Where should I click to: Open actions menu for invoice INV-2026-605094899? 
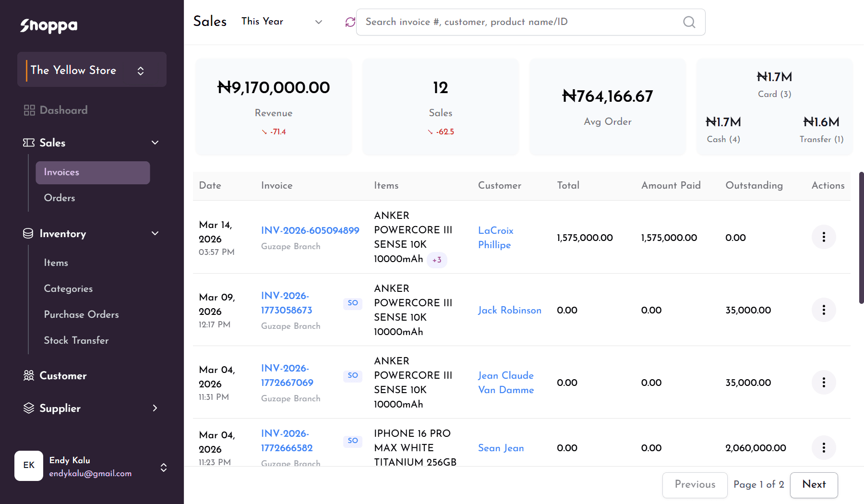coord(824,237)
